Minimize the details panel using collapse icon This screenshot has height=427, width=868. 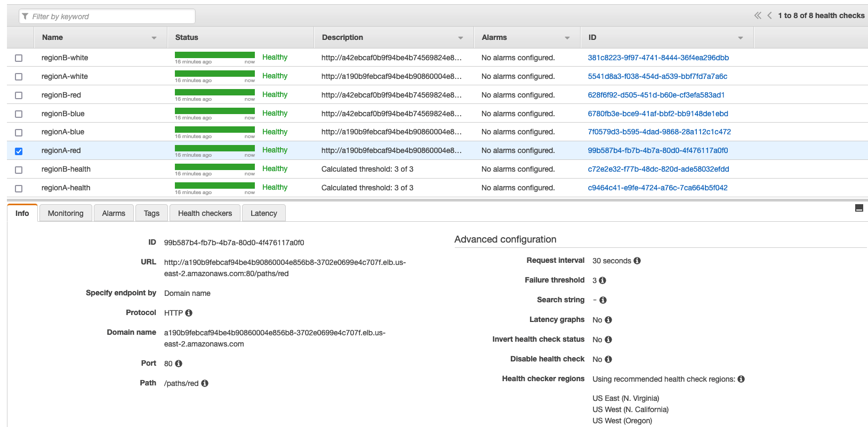(858, 208)
